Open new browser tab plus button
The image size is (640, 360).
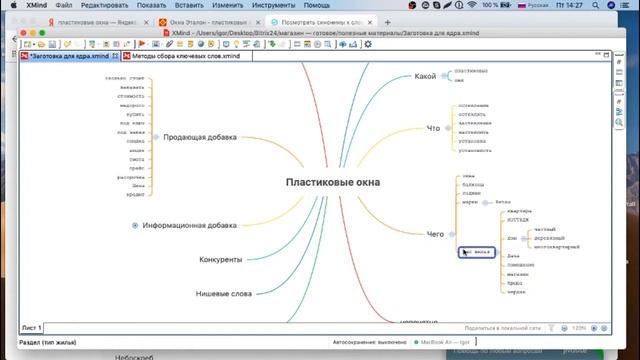click(387, 22)
